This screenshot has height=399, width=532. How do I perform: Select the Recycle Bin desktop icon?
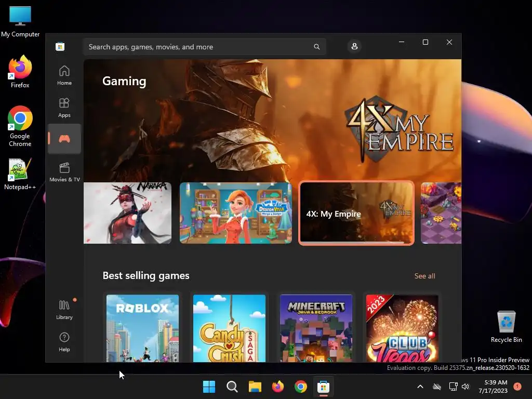(x=506, y=326)
